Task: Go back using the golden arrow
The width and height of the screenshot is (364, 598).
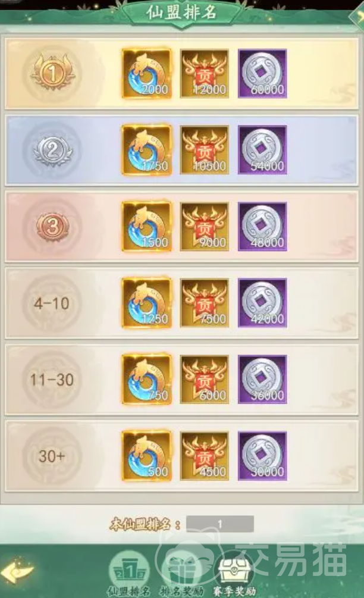Action: pyautogui.click(x=17, y=571)
